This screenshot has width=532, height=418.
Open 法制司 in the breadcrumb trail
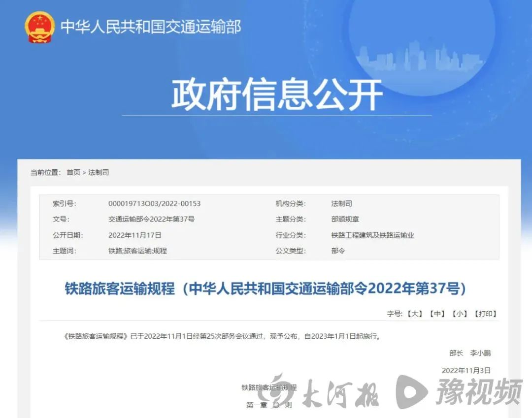coord(99,172)
